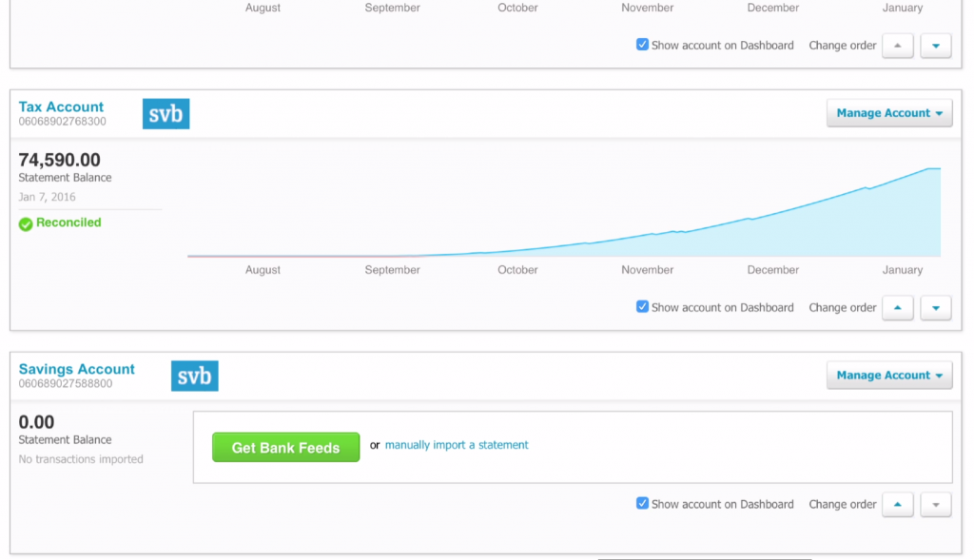Viewport: 974px width, 560px height.
Task: Open the Tax Account title link
Action: pos(61,106)
